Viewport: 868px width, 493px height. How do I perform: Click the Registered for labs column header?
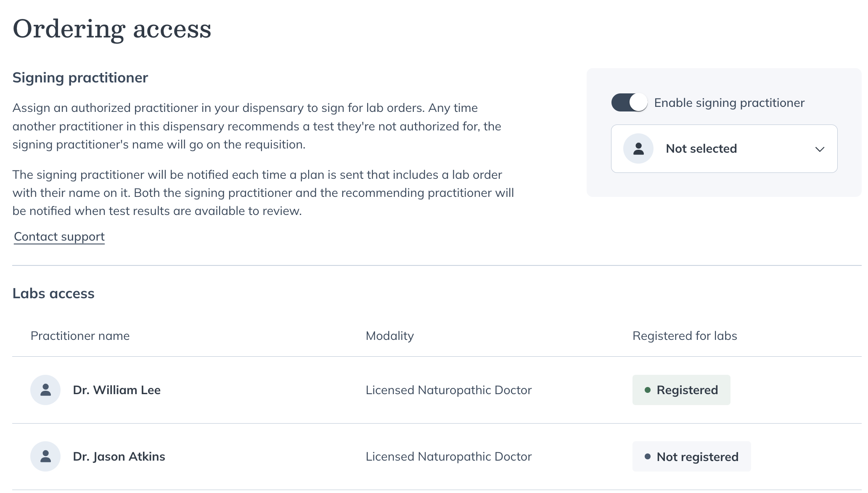[x=684, y=336]
